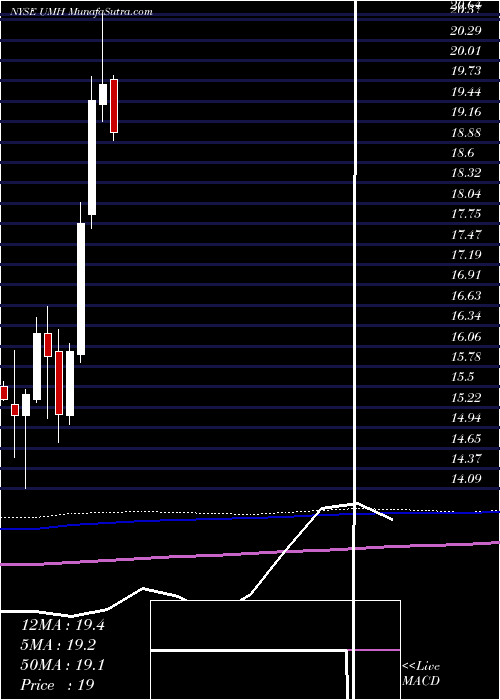Click the 15.22 price axis label
The width and height of the screenshot is (500, 700).
[x=466, y=397]
